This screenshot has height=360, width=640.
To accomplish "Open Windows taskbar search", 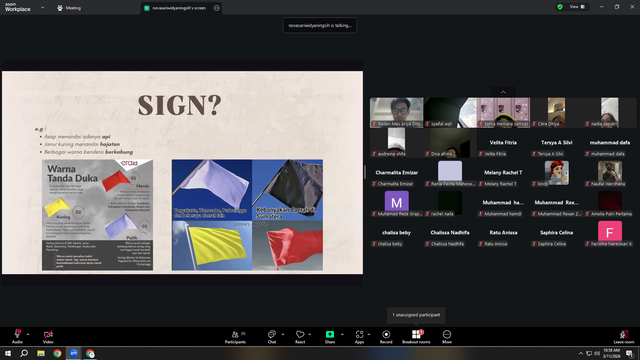I will pos(24,353).
